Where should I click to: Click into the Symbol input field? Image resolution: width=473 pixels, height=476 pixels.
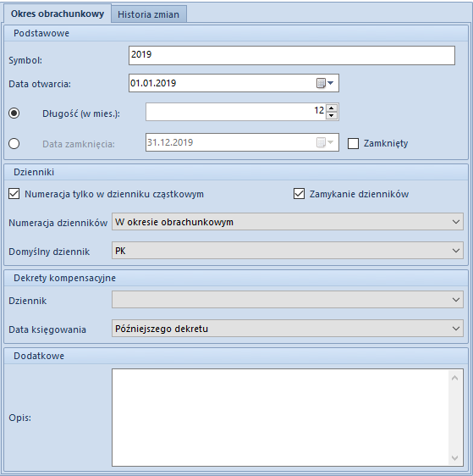click(292, 55)
